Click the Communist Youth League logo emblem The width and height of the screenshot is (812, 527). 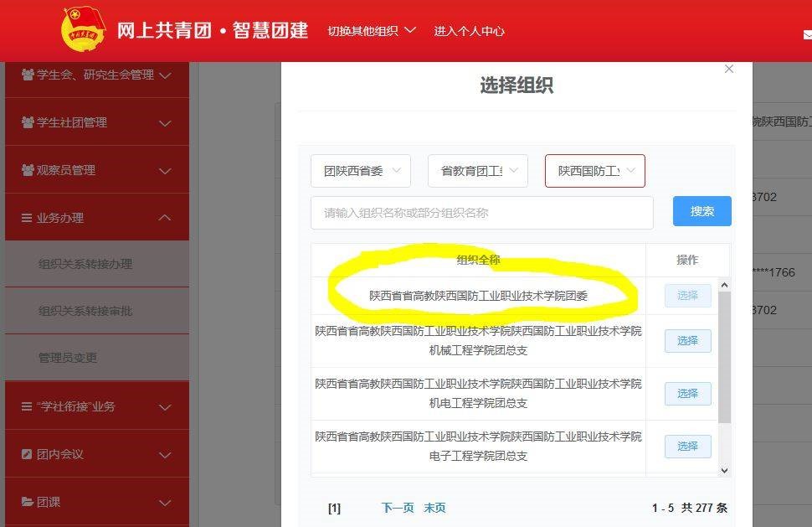[x=85, y=30]
